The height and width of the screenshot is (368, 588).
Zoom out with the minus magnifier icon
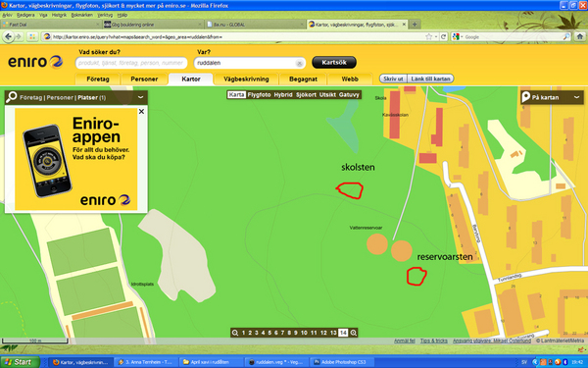[x=235, y=333]
